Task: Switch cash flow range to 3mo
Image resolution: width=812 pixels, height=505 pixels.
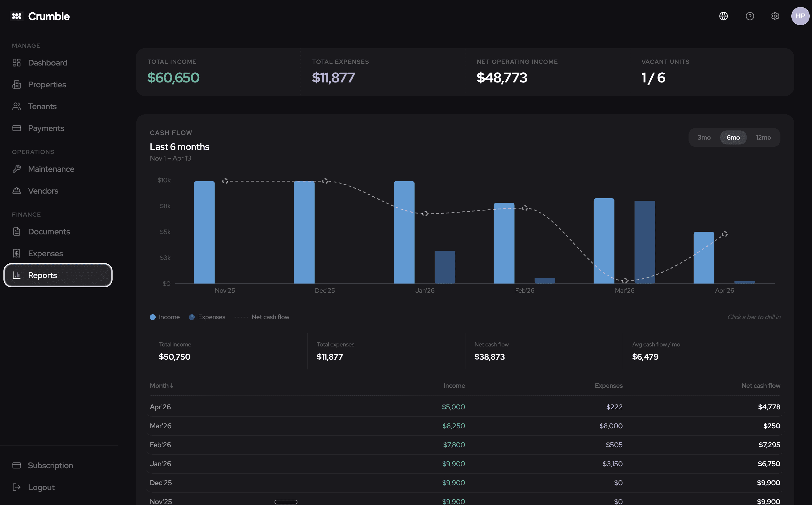Action: pyautogui.click(x=704, y=138)
